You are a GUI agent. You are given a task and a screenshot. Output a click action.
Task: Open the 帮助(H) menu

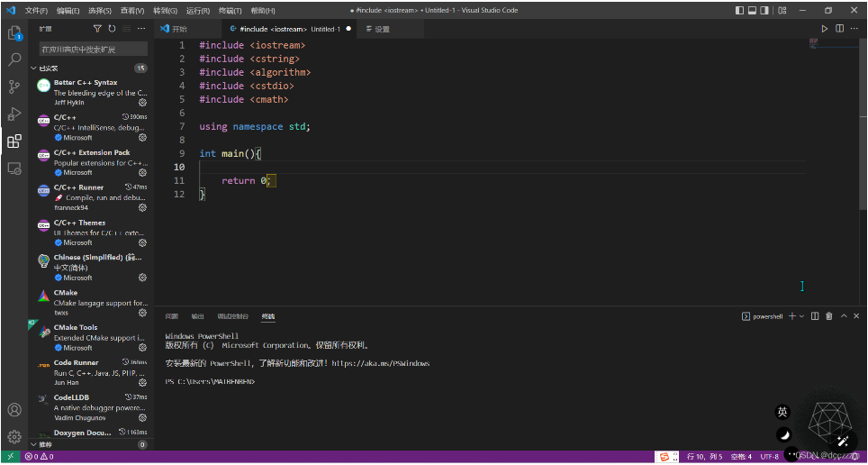coord(262,11)
